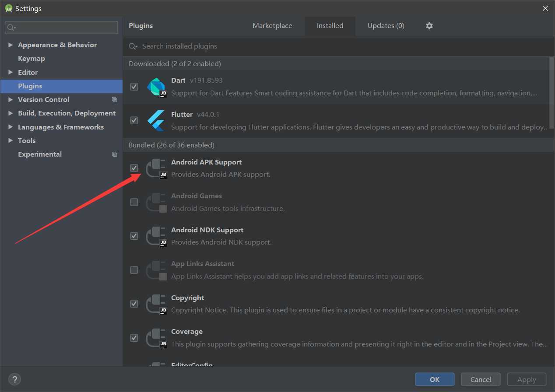Enable App Links Assistant checkbox
Image resolution: width=555 pixels, height=392 pixels.
[x=134, y=270]
